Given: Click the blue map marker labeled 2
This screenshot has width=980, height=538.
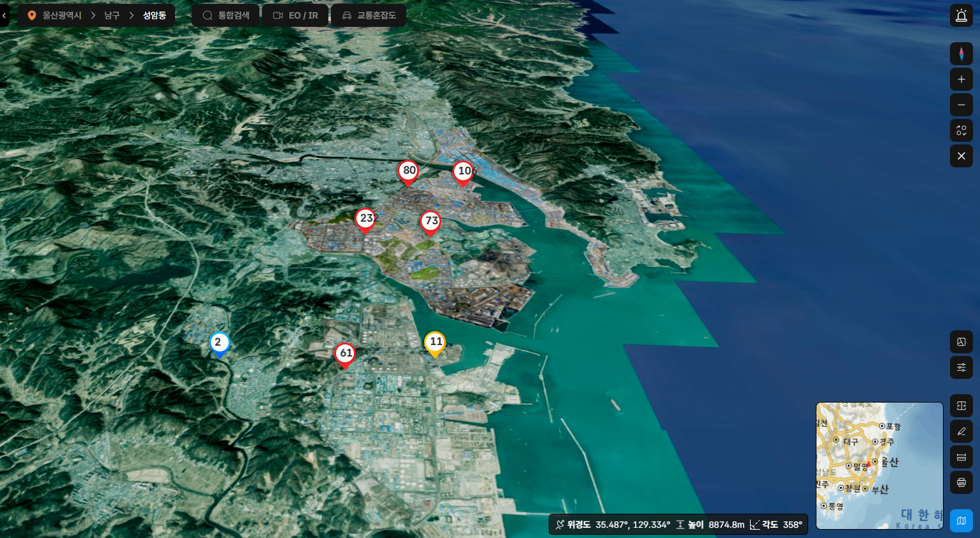Looking at the screenshot, I should 219,344.
